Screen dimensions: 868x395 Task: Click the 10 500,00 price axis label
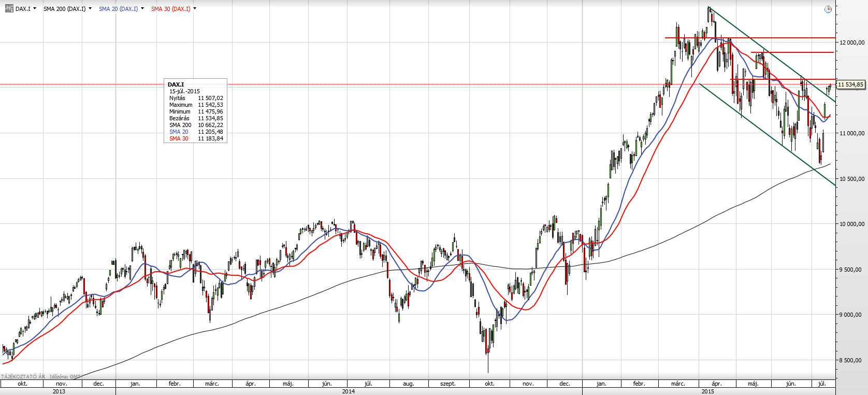pos(852,179)
